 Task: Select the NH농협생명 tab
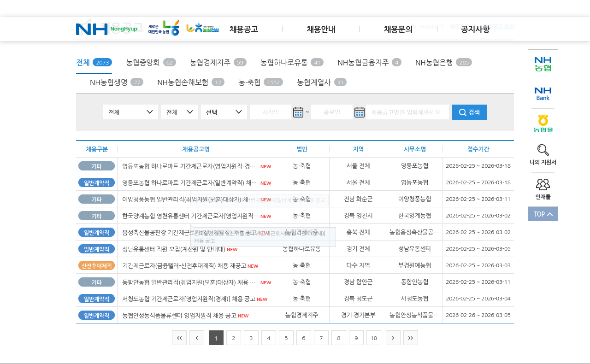(117, 82)
